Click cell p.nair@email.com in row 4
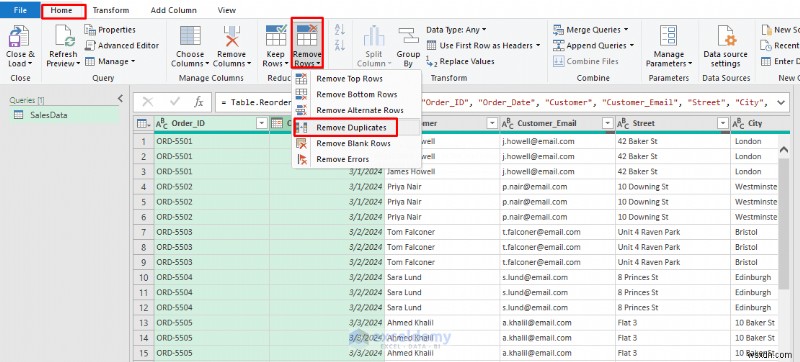800x362 pixels. tap(558, 187)
